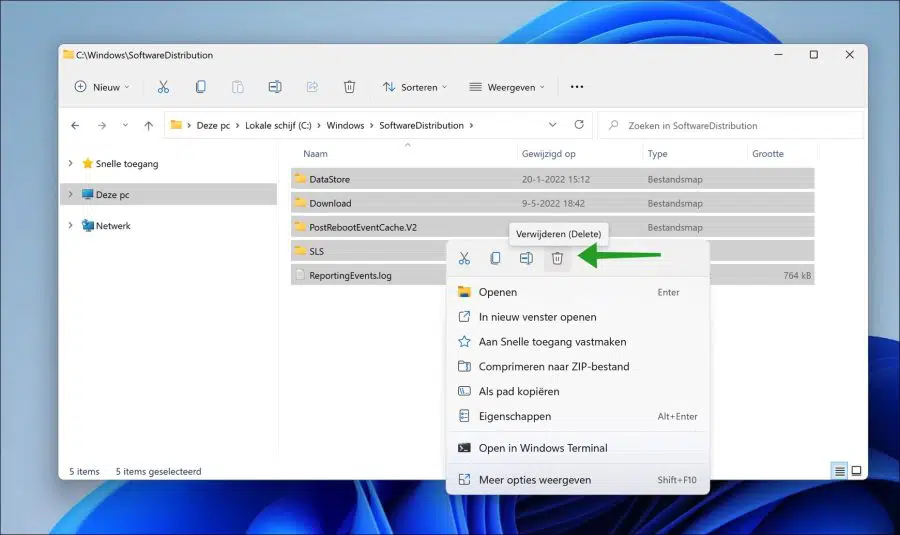Click Copy icon in the context menu
This screenshot has width=900, height=535.
coord(495,258)
